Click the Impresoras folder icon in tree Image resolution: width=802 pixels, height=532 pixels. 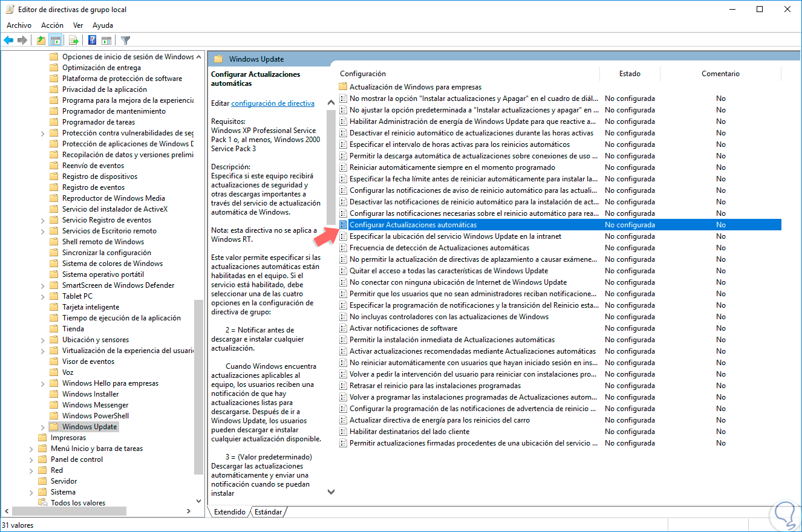[42, 438]
